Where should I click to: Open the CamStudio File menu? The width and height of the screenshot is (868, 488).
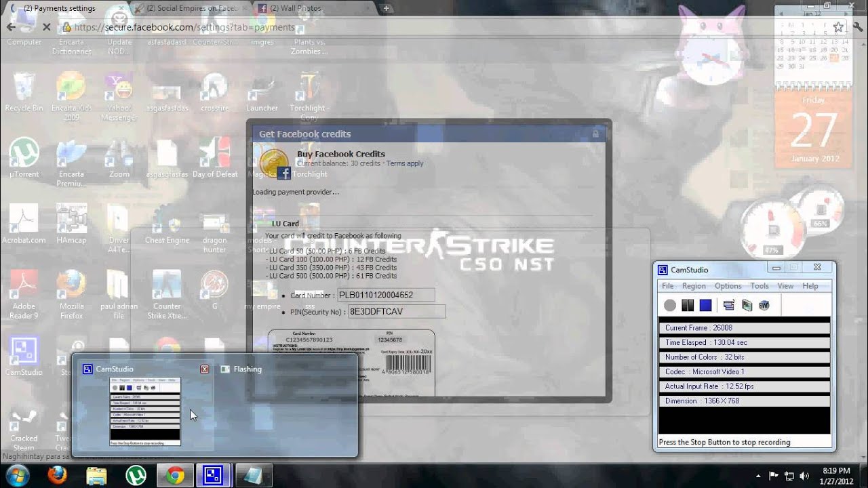coord(668,286)
